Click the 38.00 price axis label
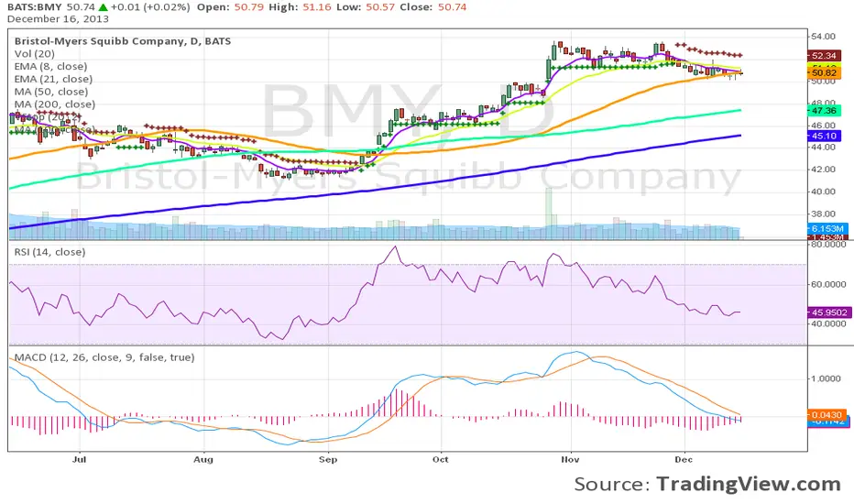The image size is (854, 504). click(x=823, y=214)
